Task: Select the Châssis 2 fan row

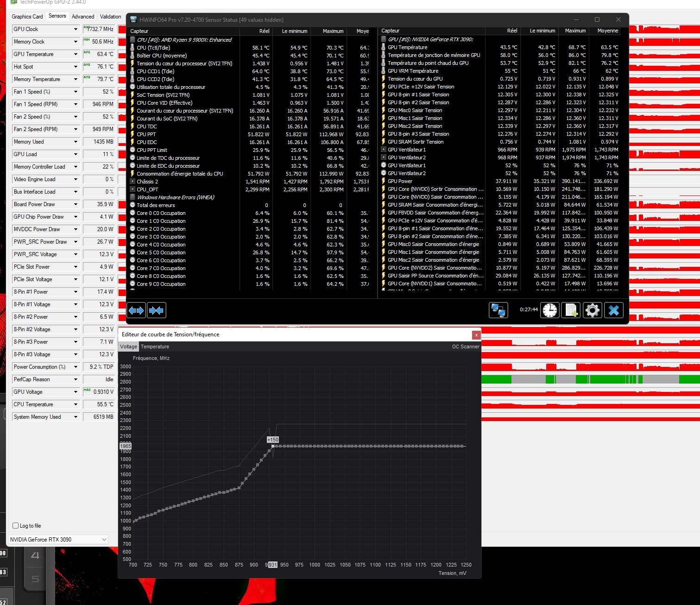Action: (249, 182)
